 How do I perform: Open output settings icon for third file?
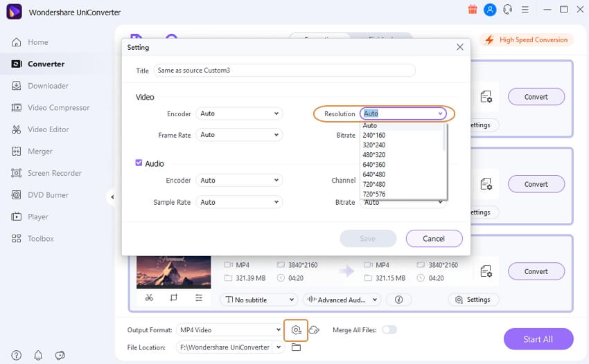[486, 271]
